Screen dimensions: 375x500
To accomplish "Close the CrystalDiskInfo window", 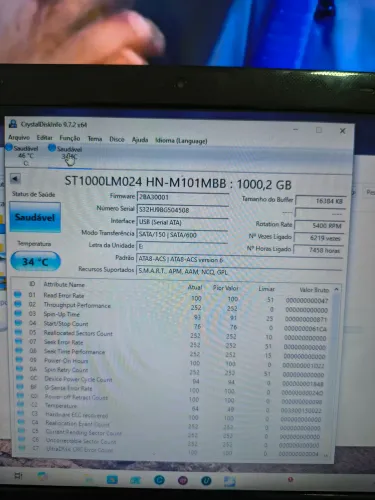I will [342, 131].
